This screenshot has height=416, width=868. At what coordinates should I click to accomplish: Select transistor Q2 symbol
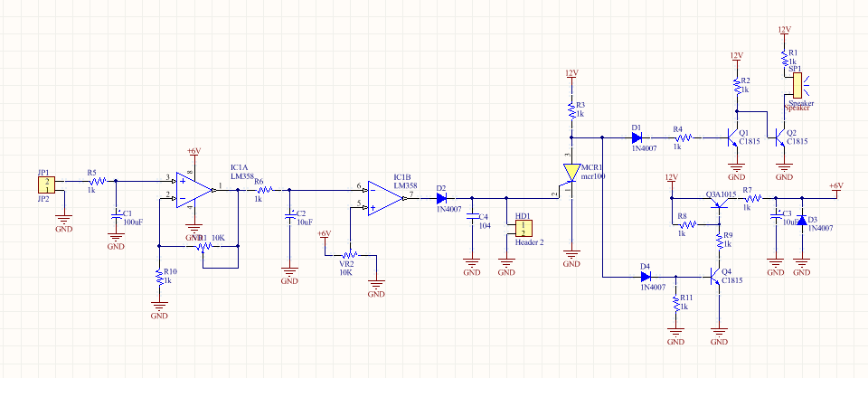(779, 137)
